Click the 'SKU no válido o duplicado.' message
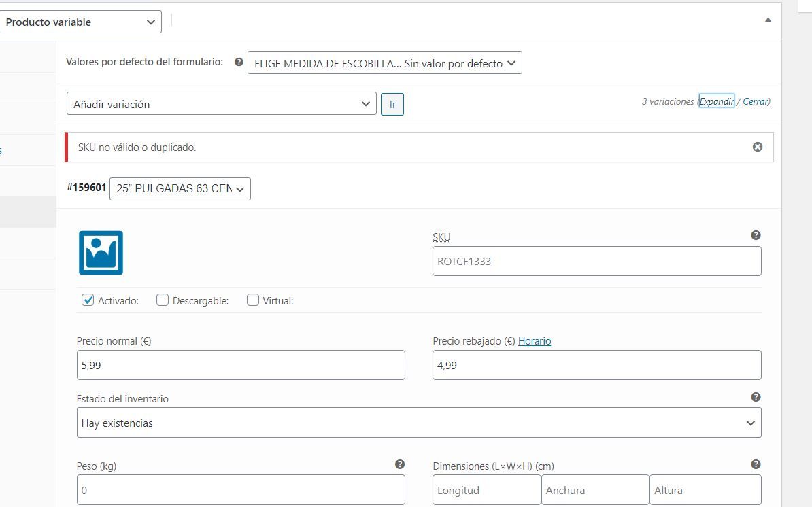This screenshot has width=812, height=507. tap(137, 147)
